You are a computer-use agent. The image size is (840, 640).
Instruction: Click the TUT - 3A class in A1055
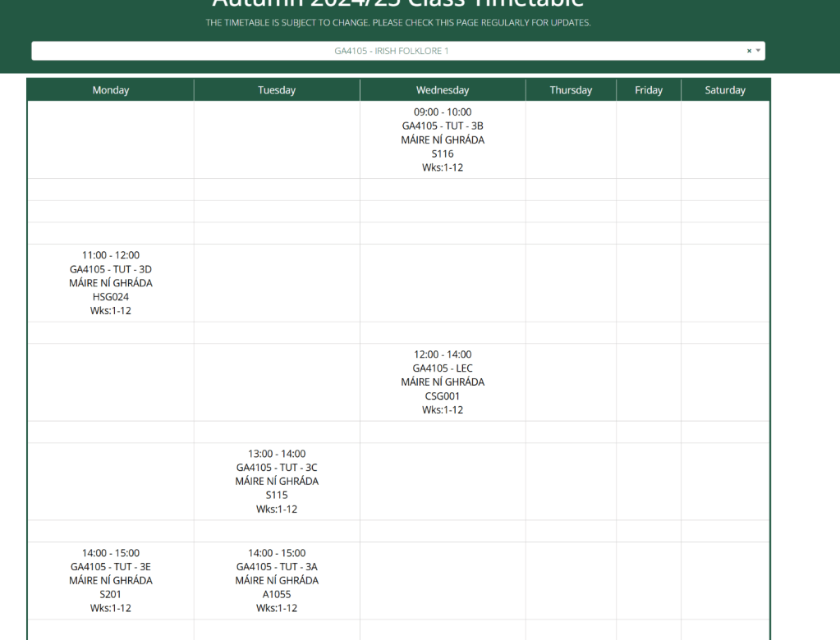click(277, 580)
